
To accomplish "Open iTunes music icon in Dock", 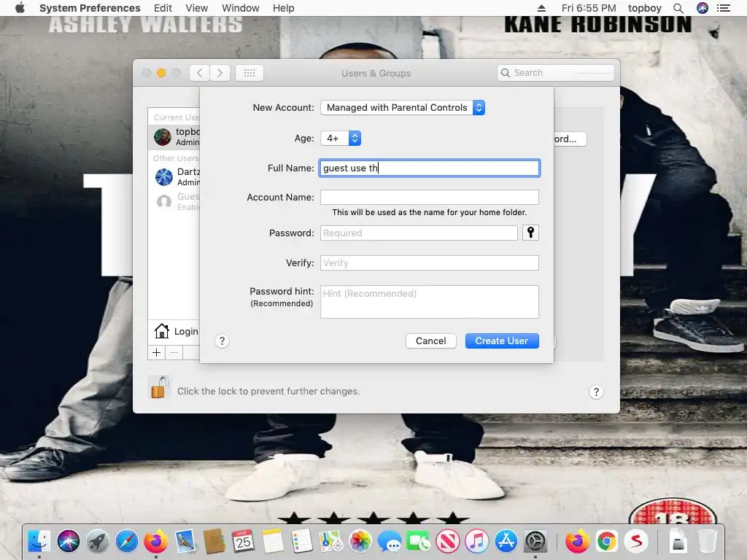I will pos(477,542).
